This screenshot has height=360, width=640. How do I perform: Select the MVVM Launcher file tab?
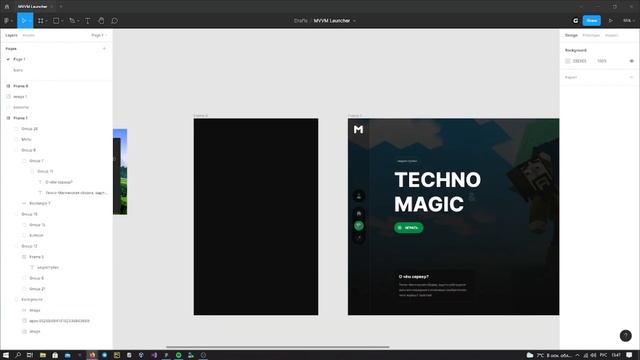33,7
